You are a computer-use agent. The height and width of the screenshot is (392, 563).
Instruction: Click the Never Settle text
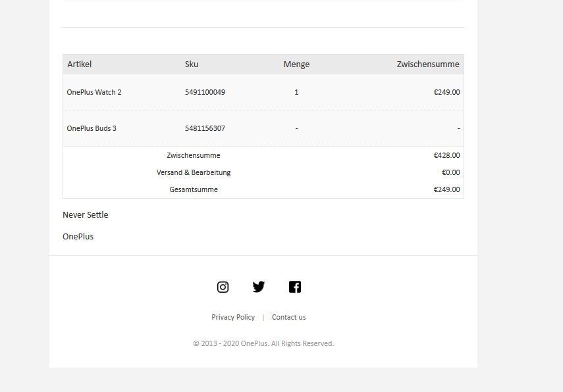(86, 215)
